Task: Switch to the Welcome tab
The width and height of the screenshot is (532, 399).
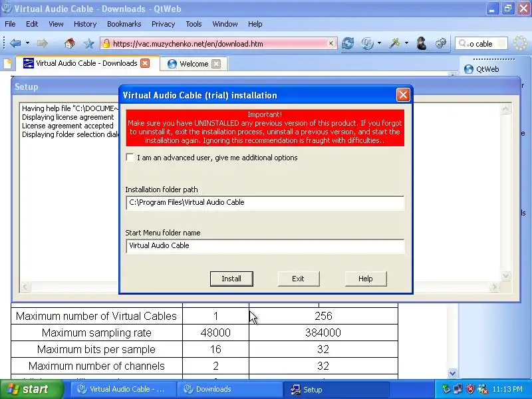Action: (x=194, y=64)
